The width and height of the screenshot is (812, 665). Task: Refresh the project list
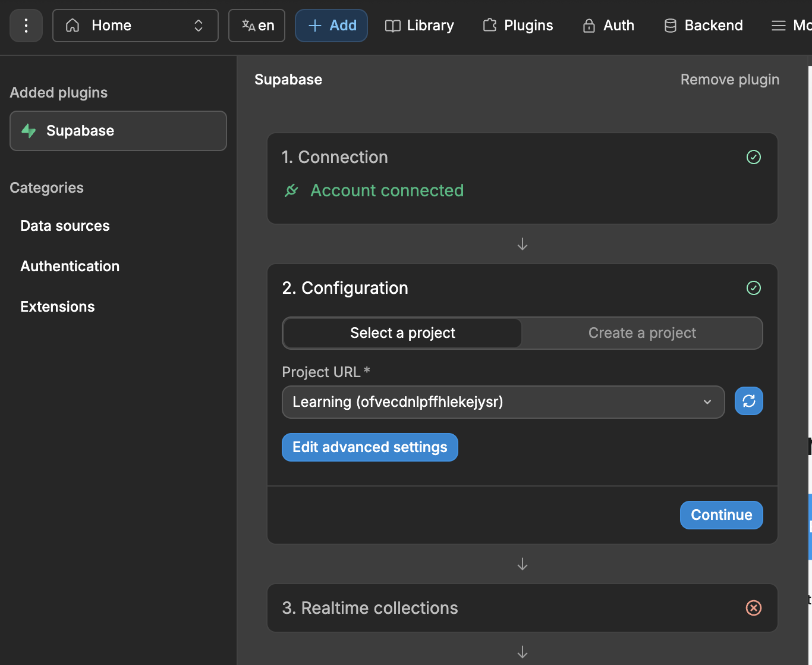749,401
